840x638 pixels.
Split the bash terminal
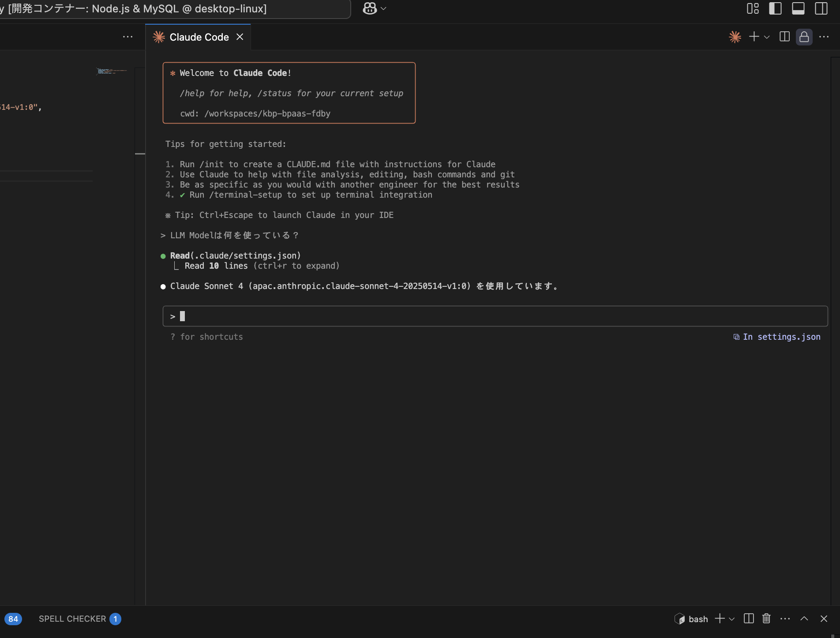(749, 619)
